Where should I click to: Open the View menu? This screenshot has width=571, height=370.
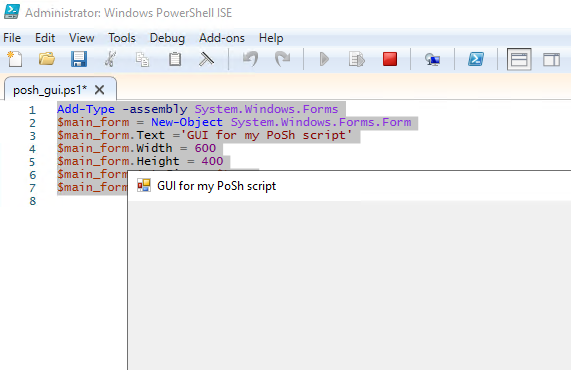click(x=82, y=38)
